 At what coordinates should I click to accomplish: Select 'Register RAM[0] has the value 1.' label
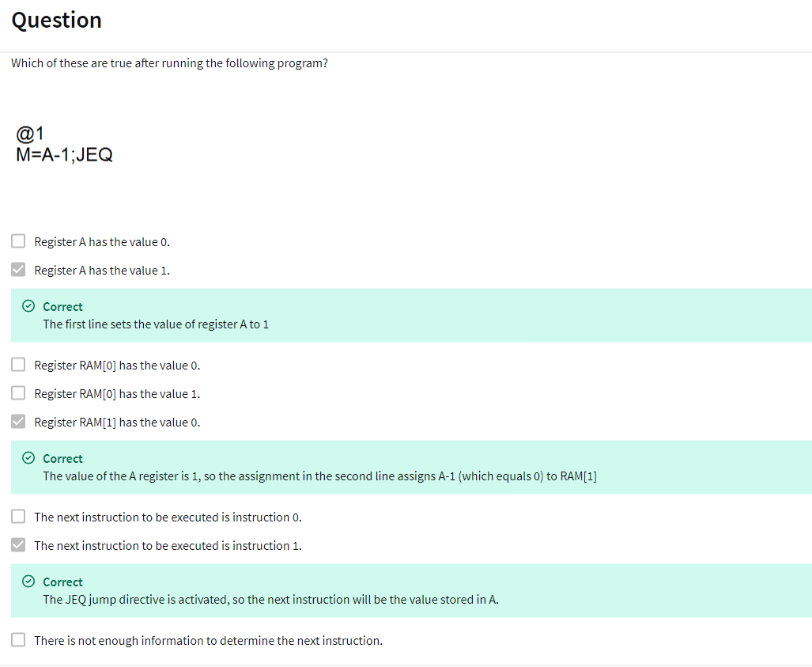[117, 394]
